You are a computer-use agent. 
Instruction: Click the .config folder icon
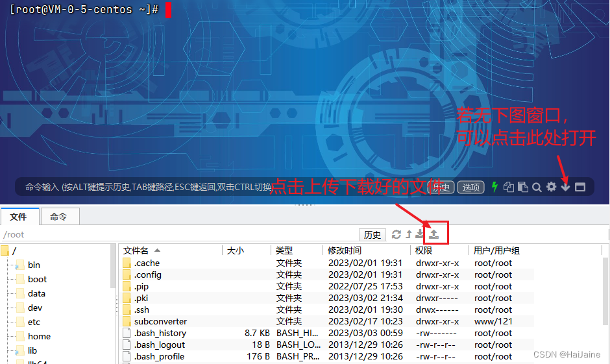(x=127, y=274)
